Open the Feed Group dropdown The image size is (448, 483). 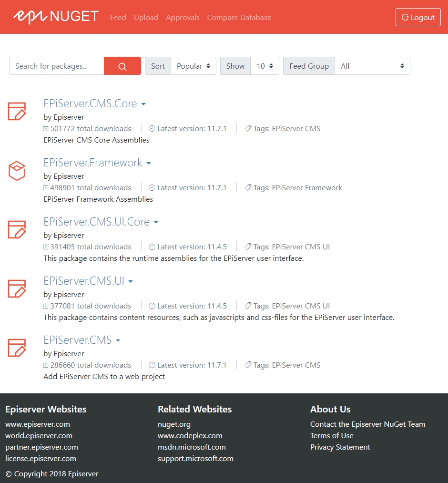(372, 66)
